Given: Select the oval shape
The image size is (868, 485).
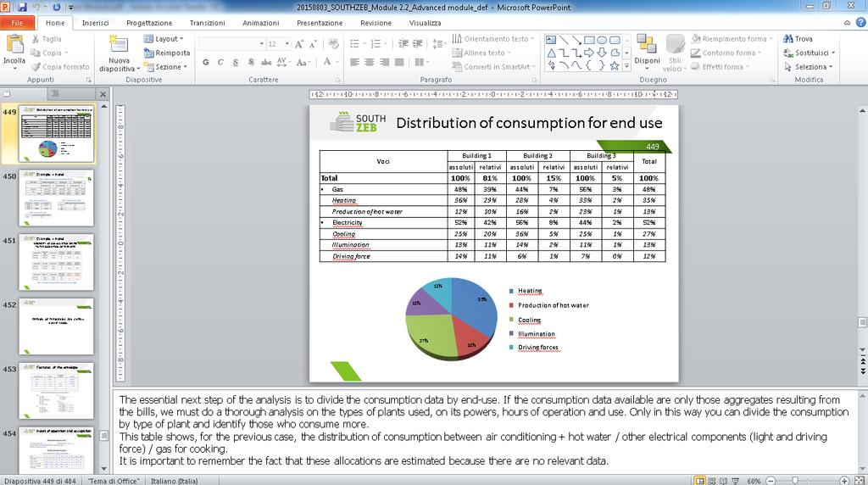Looking at the screenshot, I should point(602,40).
